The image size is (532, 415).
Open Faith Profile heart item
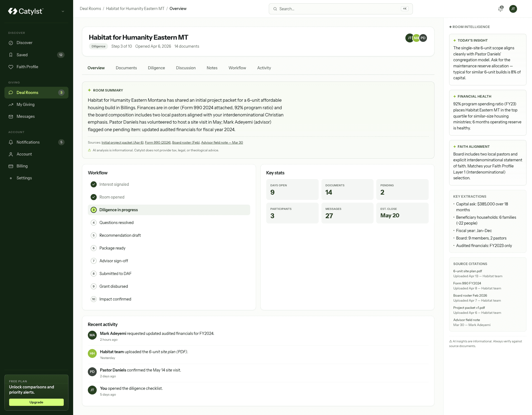[x=36, y=67]
